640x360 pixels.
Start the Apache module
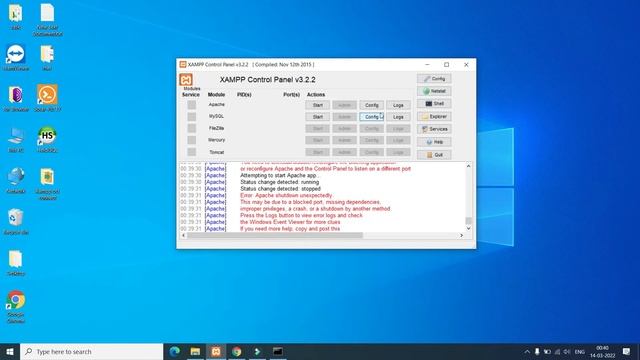click(x=318, y=105)
